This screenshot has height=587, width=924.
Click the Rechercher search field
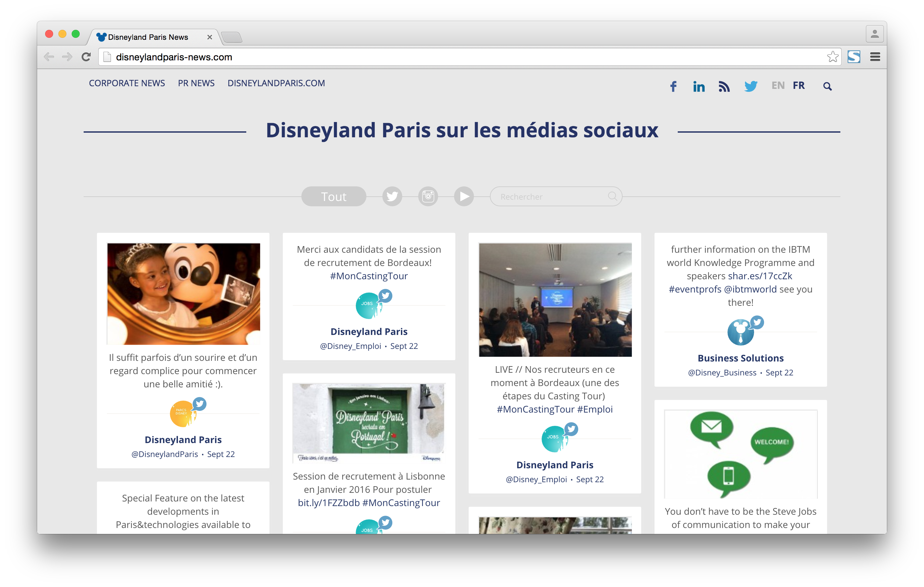[x=556, y=196]
